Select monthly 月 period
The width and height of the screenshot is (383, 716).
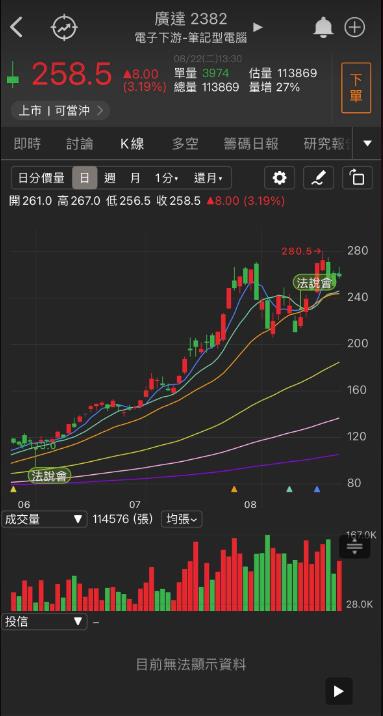tap(135, 178)
